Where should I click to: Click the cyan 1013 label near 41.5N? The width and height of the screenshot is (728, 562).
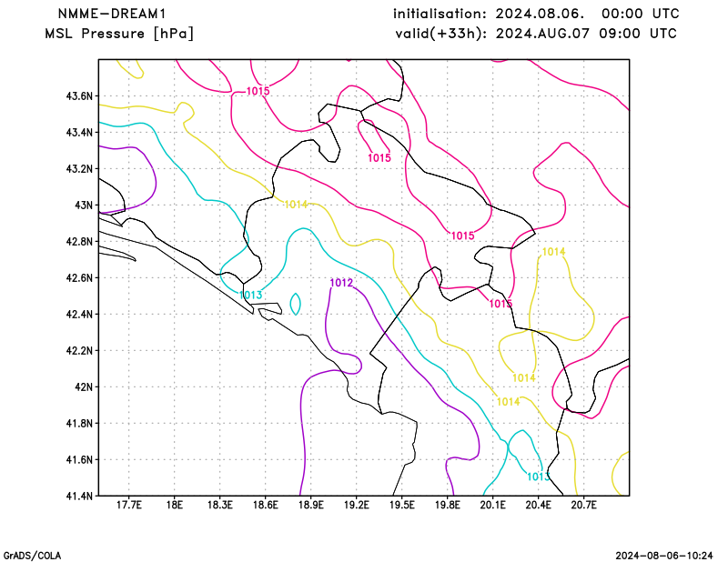tap(539, 477)
